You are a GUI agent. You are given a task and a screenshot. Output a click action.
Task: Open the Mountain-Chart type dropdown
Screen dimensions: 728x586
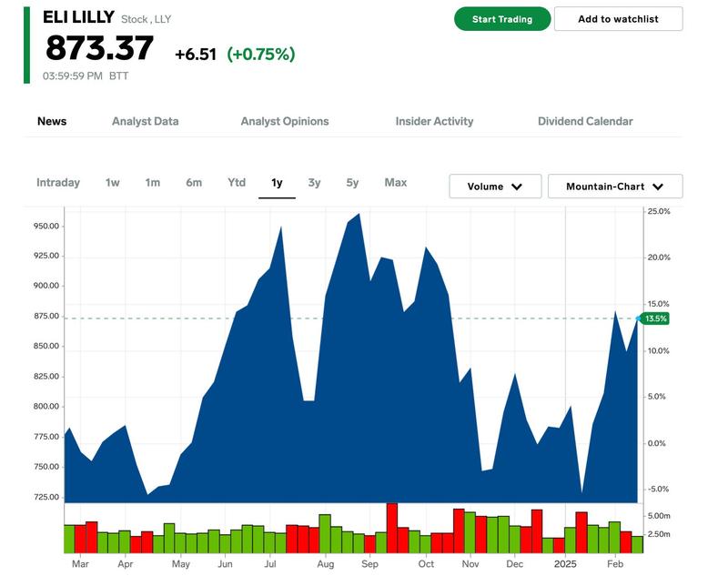click(x=614, y=187)
